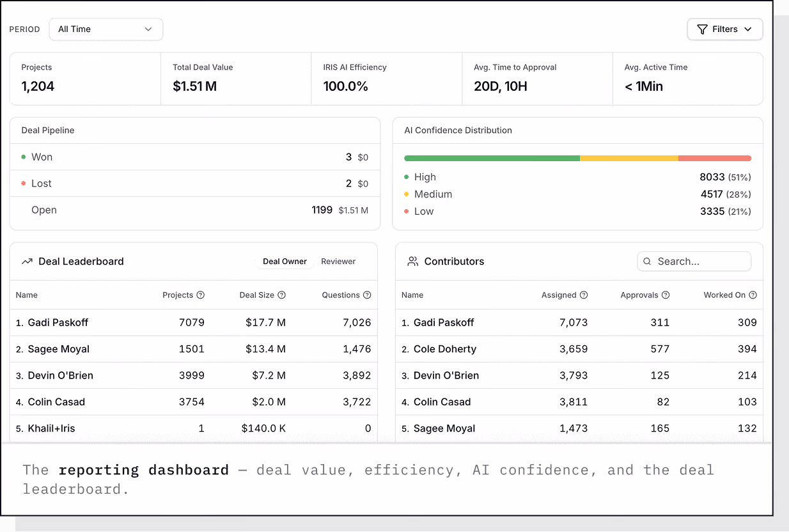Open the Filters dropdown button
789x532 pixels.
click(x=725, y=29)
